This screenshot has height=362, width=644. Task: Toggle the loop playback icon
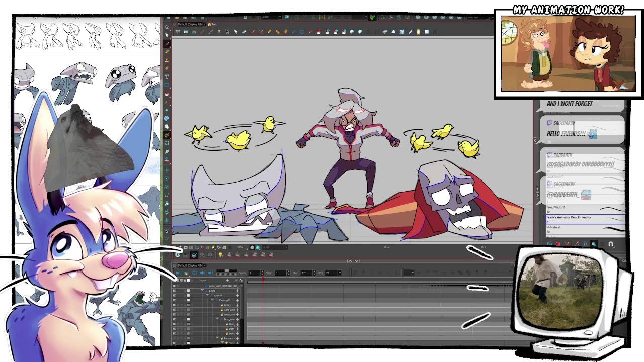(x=194, y=273)
